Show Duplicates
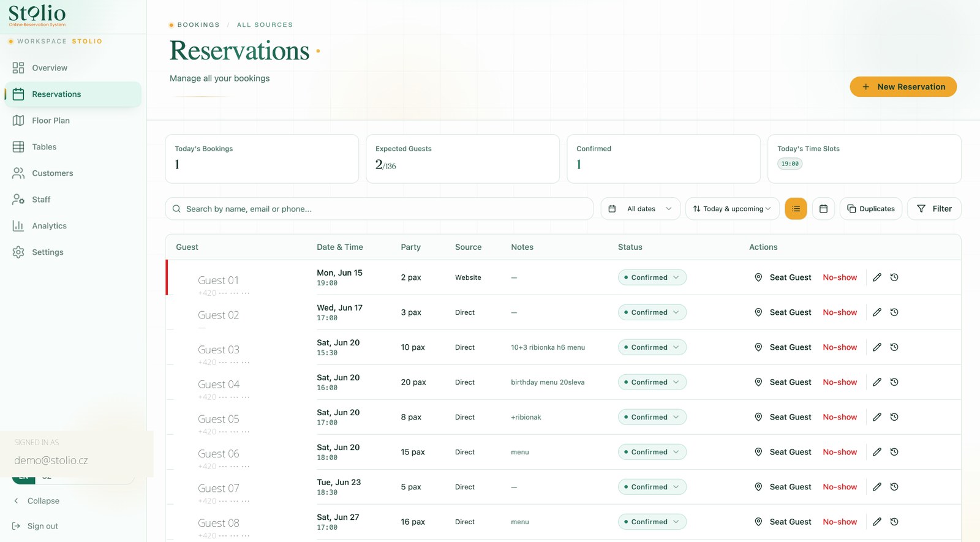Screen dimensions: 980x542 (x=871, y=209)
